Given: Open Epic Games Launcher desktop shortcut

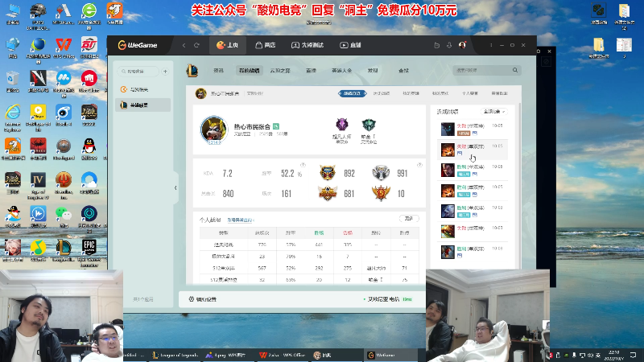Looking at the screenshot, I should (89, 253).
